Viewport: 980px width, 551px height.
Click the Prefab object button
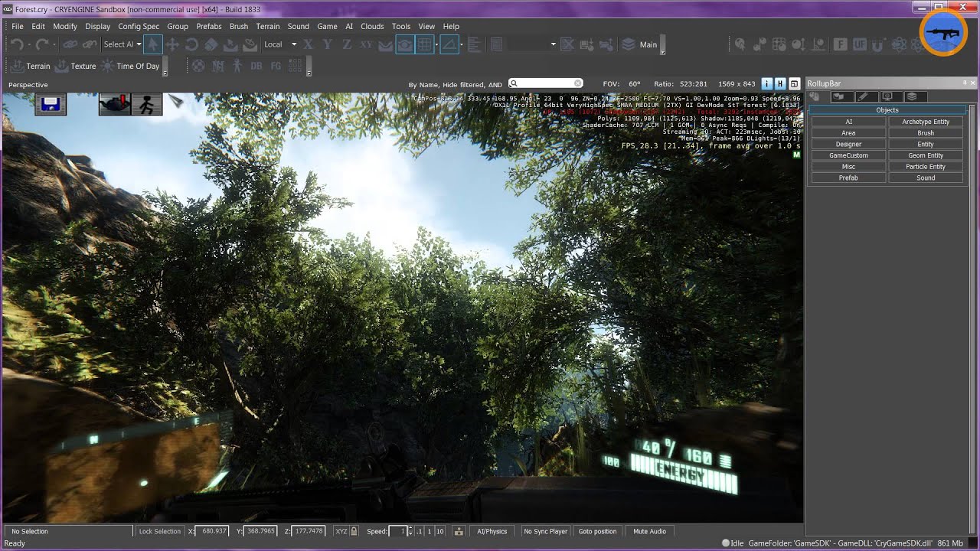pyautogui.click(x=848, y=178)
